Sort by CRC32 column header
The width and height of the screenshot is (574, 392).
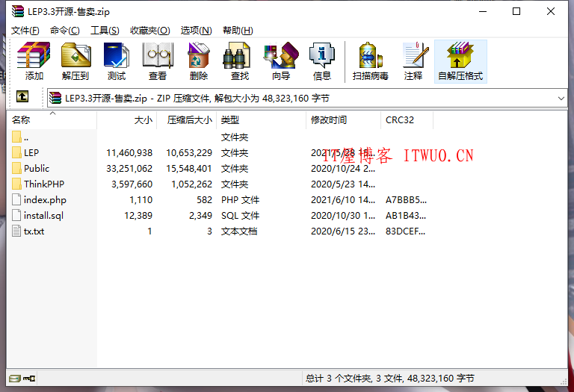[x=407, y=120]
